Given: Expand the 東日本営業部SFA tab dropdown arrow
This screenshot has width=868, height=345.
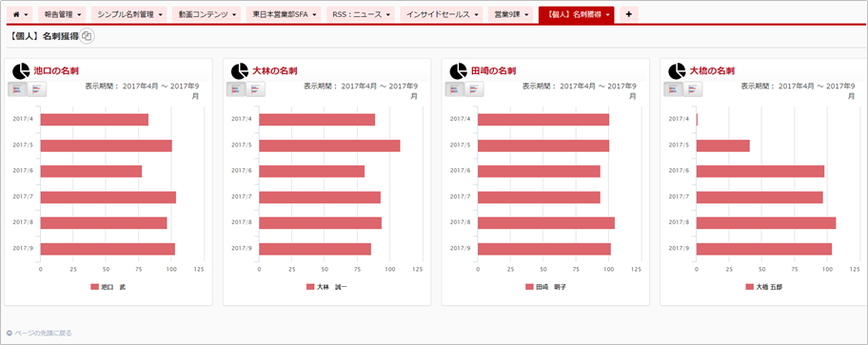Looking at the screenshot, I should pos(314,15).
